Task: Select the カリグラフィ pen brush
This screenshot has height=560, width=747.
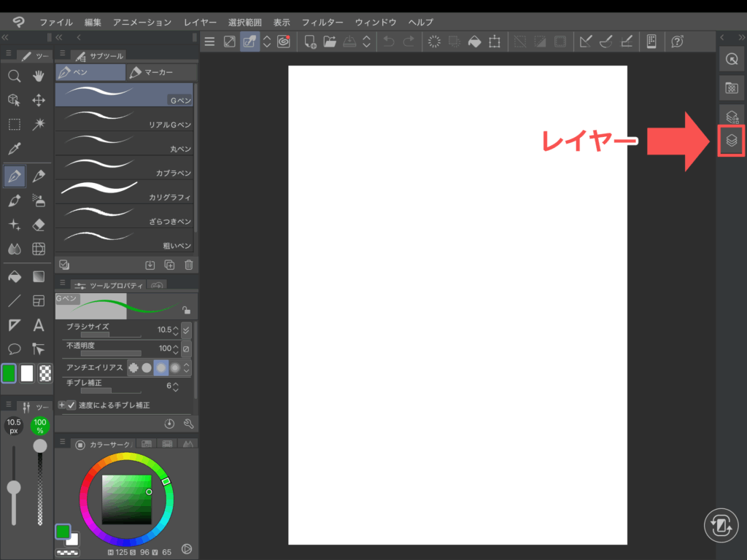Action: 124,190
